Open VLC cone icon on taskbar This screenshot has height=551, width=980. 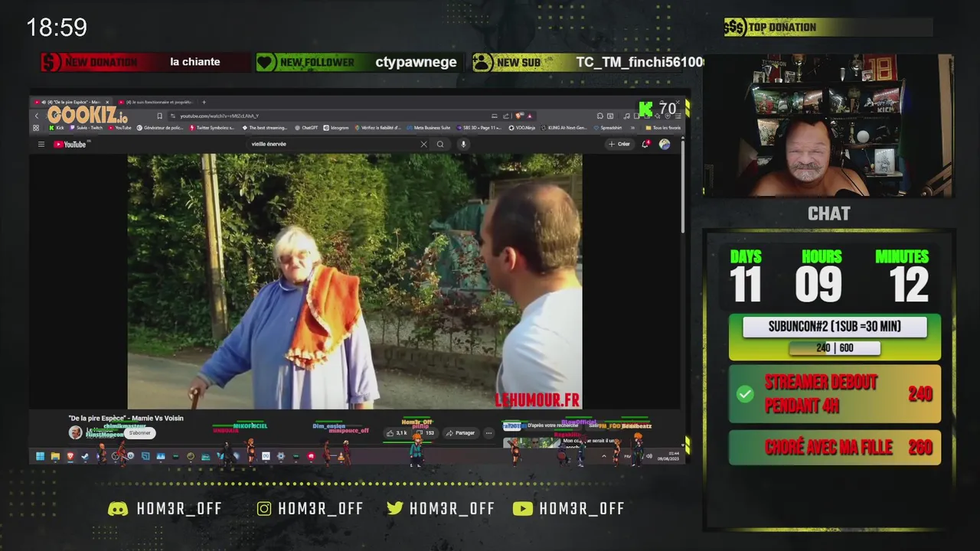(341, 456)
